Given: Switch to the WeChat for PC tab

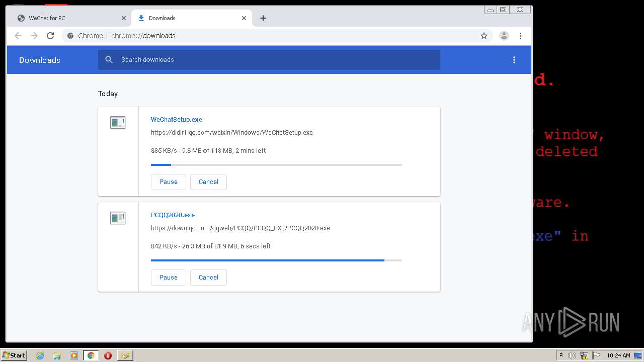Looking at the screenshot, I should tap(71, 18).
